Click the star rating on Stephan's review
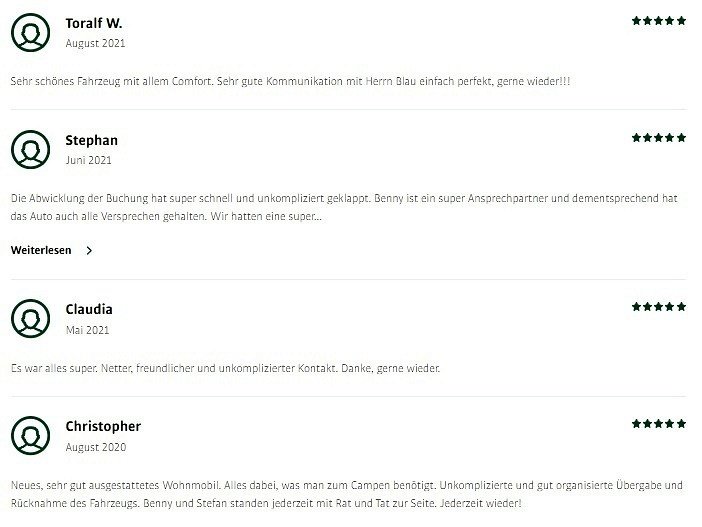The height and width of the screenshot is (527, 702). [658, 138]
